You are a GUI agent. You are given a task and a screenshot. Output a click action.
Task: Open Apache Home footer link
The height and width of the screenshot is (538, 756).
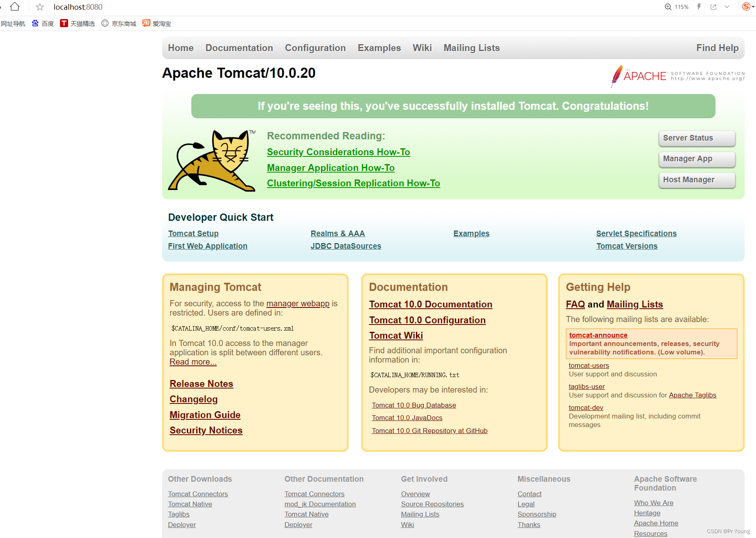(x=656, y=523)
